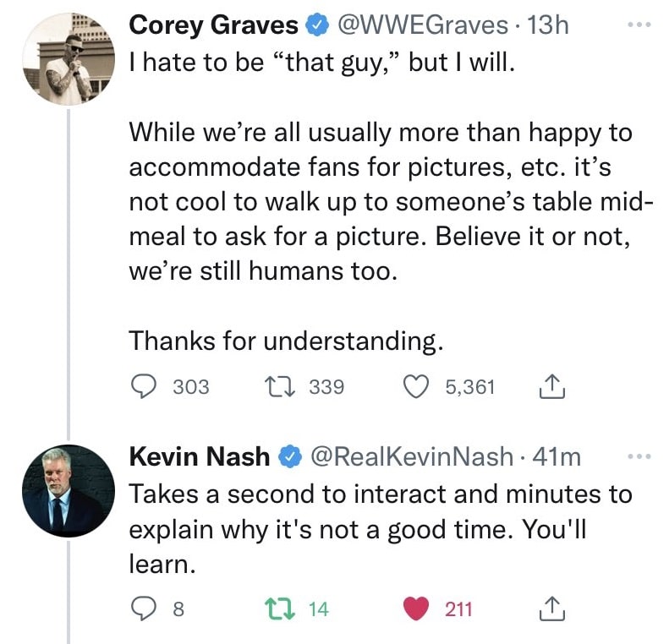
Task: Share Corey Graves' tweet
Action: [551, 387]
